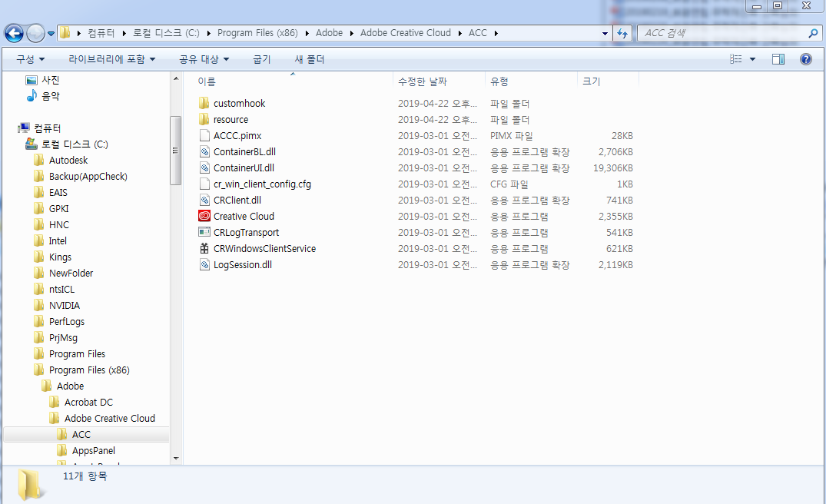The image size is (826, 504).
Task: Select the ACCC.pimx file icon
Action: (x=204, y=135)
